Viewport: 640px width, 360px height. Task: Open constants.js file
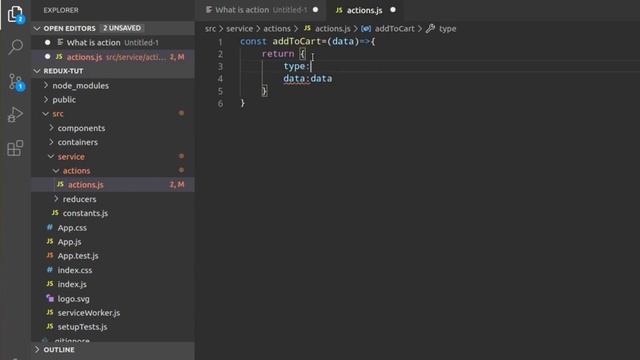(x=85, y=213)
